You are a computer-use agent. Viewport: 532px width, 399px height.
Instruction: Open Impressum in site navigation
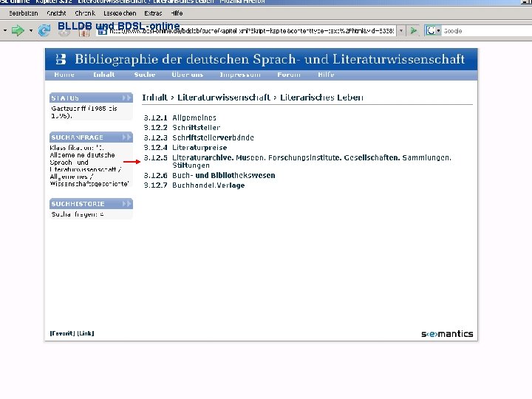click(240, 75)
